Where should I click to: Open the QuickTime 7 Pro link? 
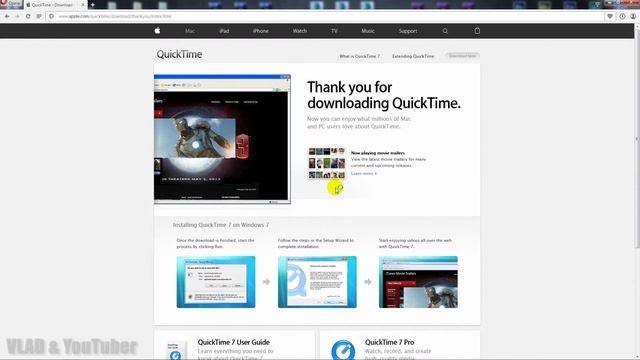coord(389,342)
